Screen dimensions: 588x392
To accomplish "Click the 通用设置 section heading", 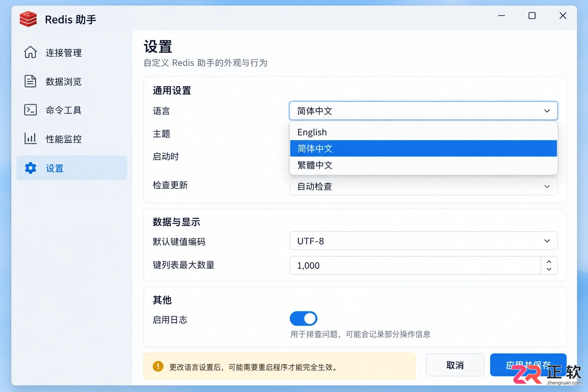I will click(x=172, y=91).
